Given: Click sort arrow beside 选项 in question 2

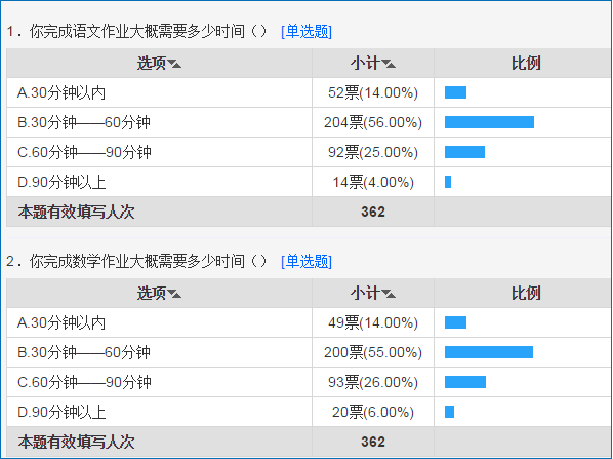Looking at the screenshot, I should 174,294.
